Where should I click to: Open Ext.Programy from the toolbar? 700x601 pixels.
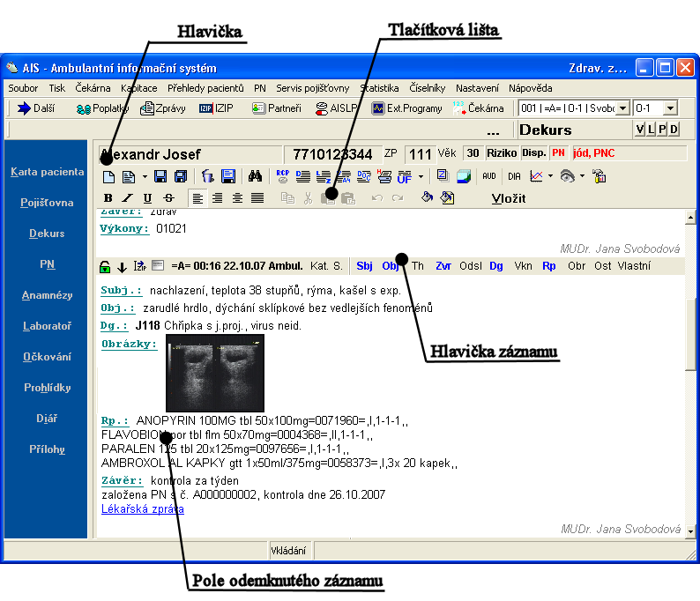(406, 108)
